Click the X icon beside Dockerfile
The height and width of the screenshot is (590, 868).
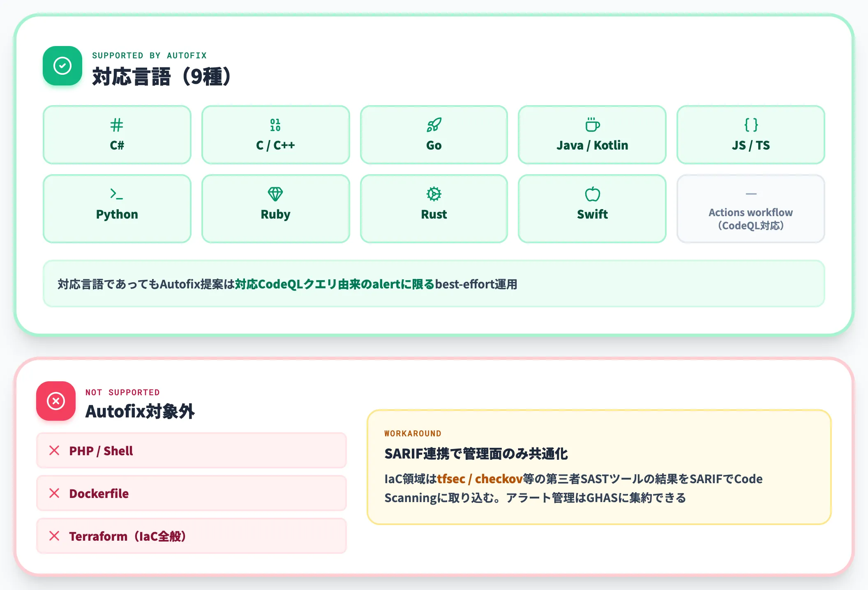[x=54, y=493]
